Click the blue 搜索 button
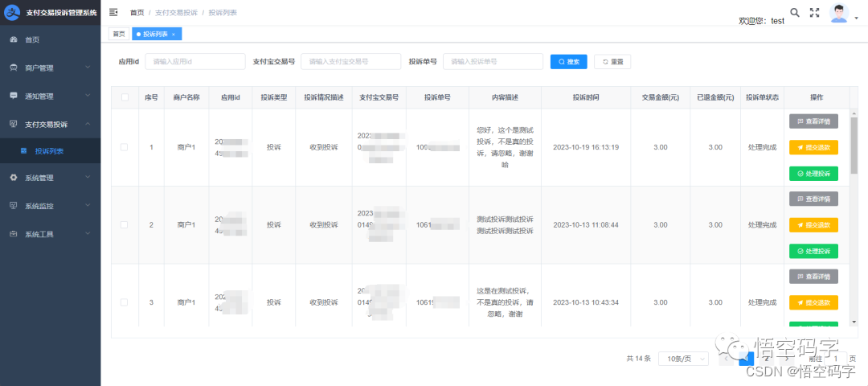The image size is (868, 386). 568,61
